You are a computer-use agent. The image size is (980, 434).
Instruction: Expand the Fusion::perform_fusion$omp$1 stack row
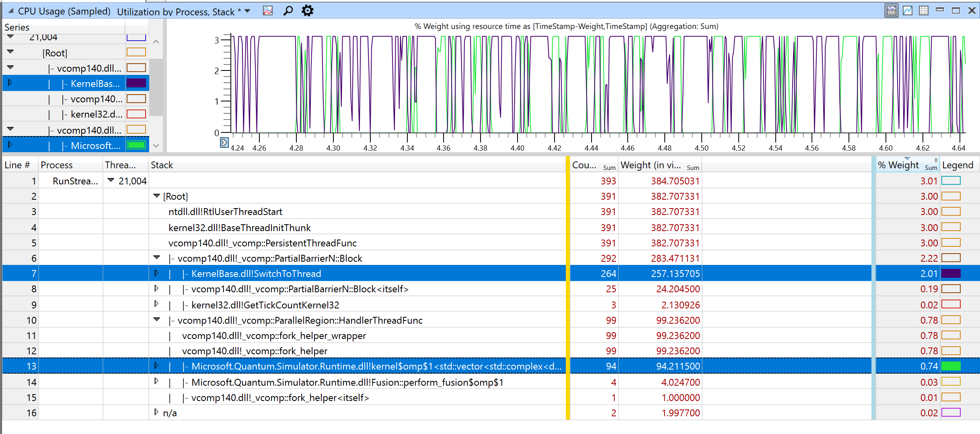pyautogui.click(x=156, y=382)
